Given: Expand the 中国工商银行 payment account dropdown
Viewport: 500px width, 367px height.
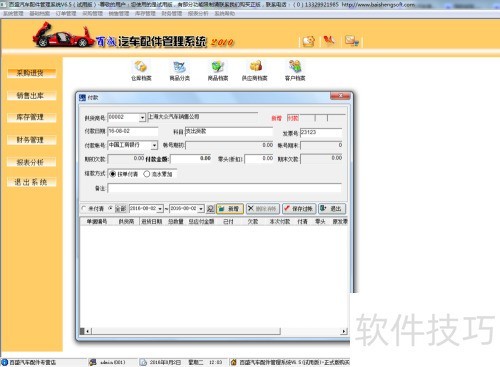Looking at the screenshot, I should 154,145.
